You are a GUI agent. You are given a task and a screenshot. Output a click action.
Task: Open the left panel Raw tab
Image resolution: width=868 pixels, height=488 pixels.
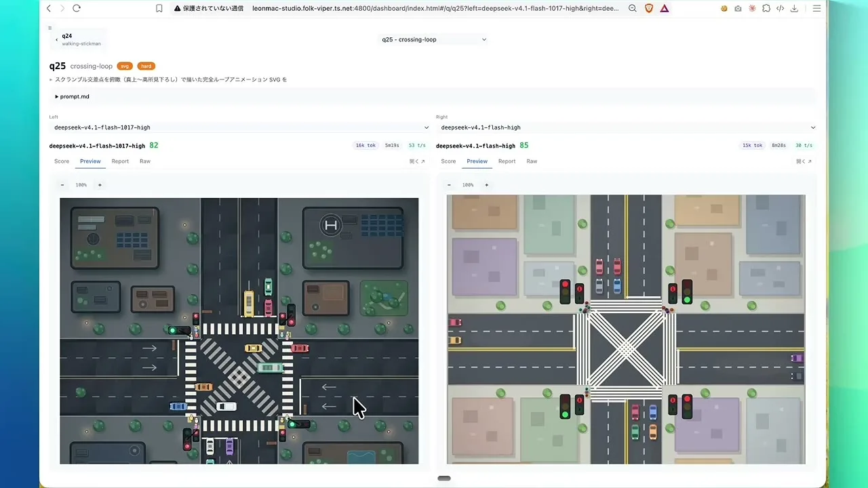coord(145,161)
